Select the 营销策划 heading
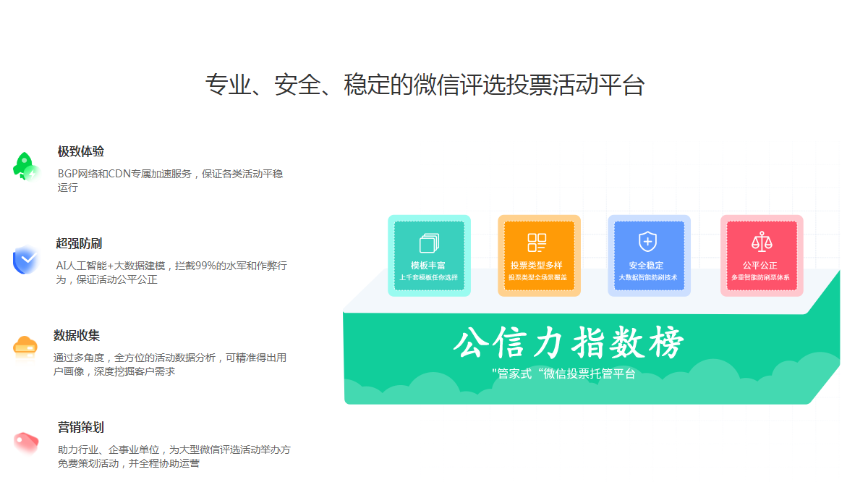The height and width of the screenshot is (485, 868). [x=81, y=427]
